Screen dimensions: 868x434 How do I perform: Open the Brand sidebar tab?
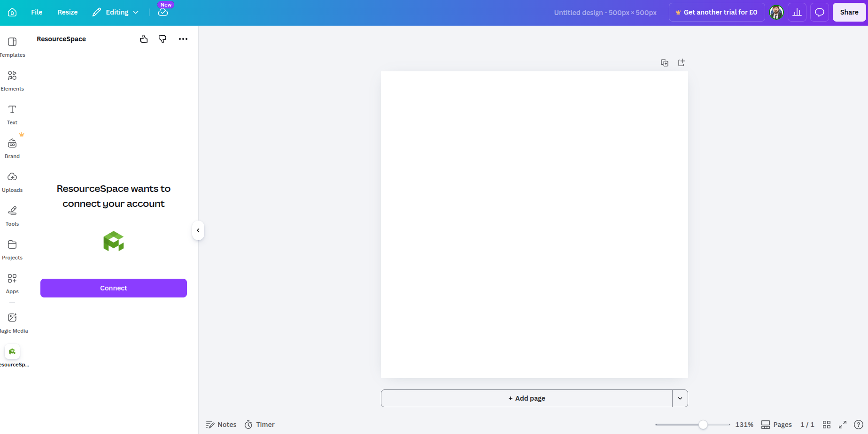(x=12, y=149)
